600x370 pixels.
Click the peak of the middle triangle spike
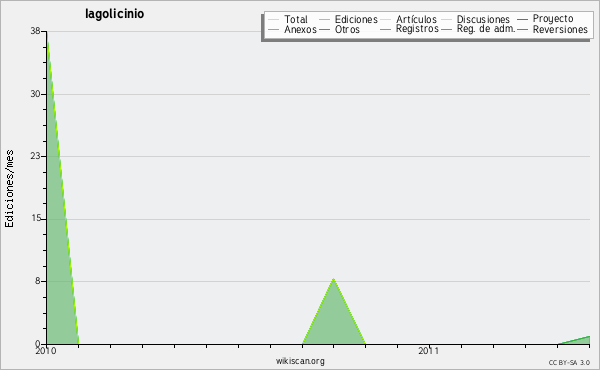(334, 279)
